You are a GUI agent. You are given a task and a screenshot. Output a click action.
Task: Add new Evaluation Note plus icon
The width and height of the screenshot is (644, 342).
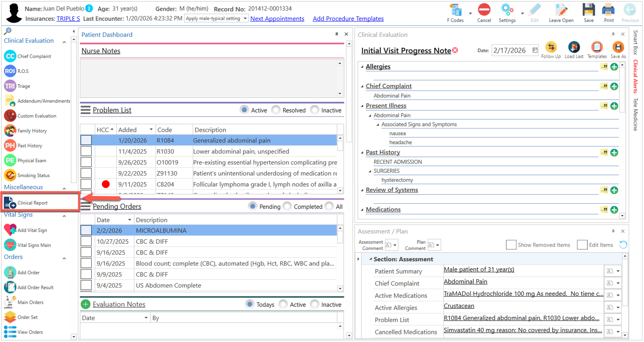click(86, 304)
